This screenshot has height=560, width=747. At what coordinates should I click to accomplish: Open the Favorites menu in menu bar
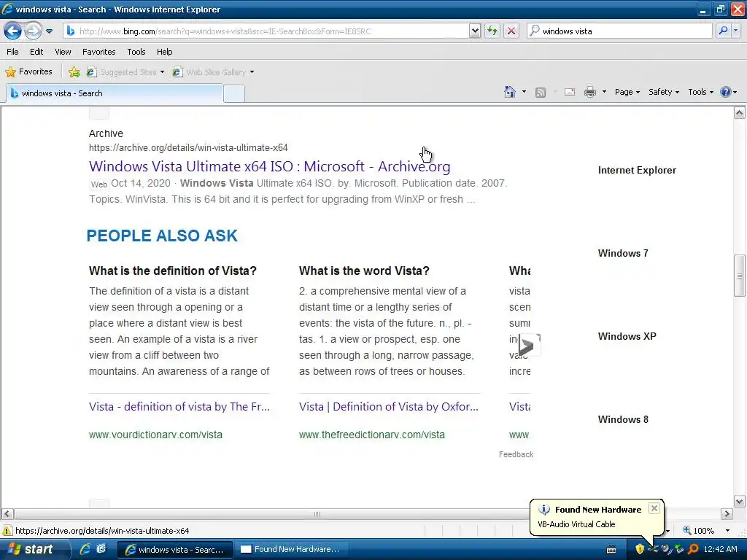click(98, 52)
